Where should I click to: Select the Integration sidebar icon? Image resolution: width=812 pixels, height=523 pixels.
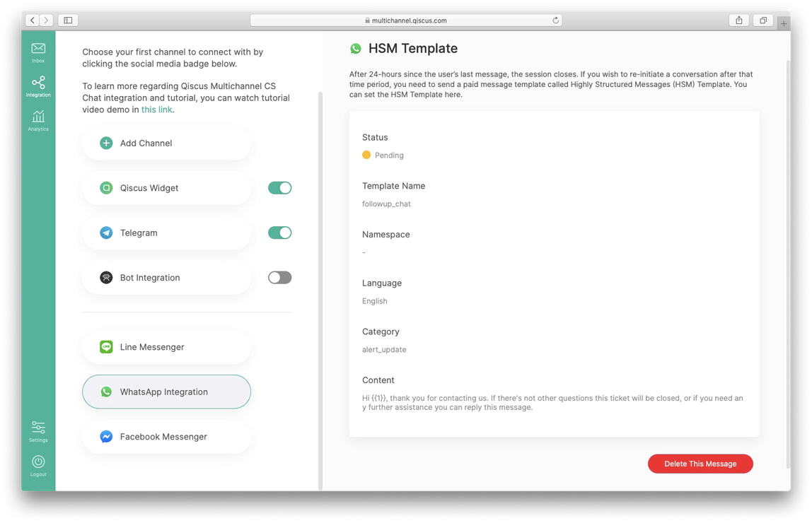click(x=38, y=86)
